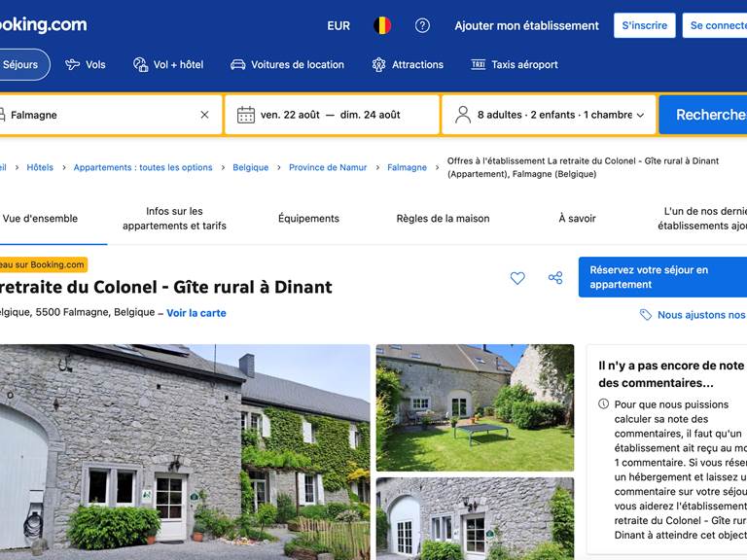Screen dimensions: 747x560
Task: Open Vols via the airplane icon
Action: pyautogui.click(x=72, y=64)
